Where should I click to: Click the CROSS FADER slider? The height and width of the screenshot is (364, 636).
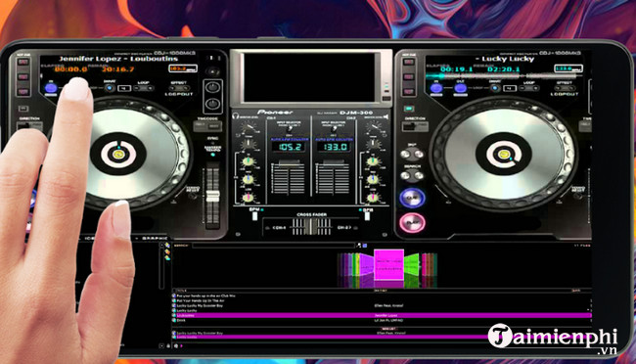coord(311,226)
